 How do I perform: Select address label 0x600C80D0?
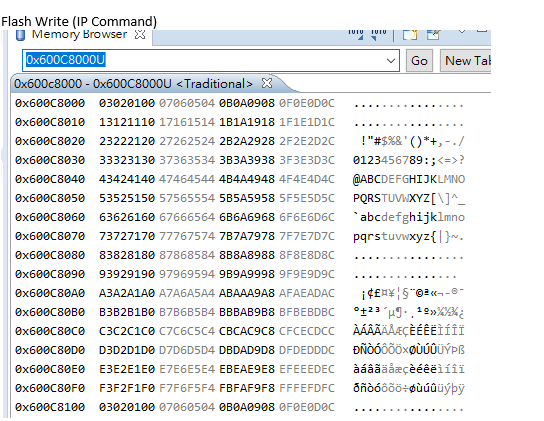coord(50,350)
